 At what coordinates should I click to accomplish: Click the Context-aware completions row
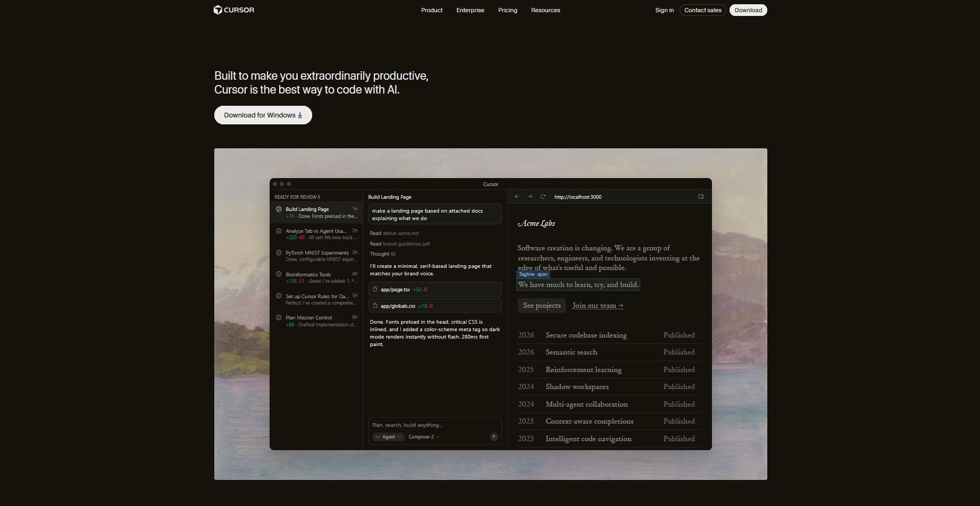pyautogui.click(x=609, y=421)
